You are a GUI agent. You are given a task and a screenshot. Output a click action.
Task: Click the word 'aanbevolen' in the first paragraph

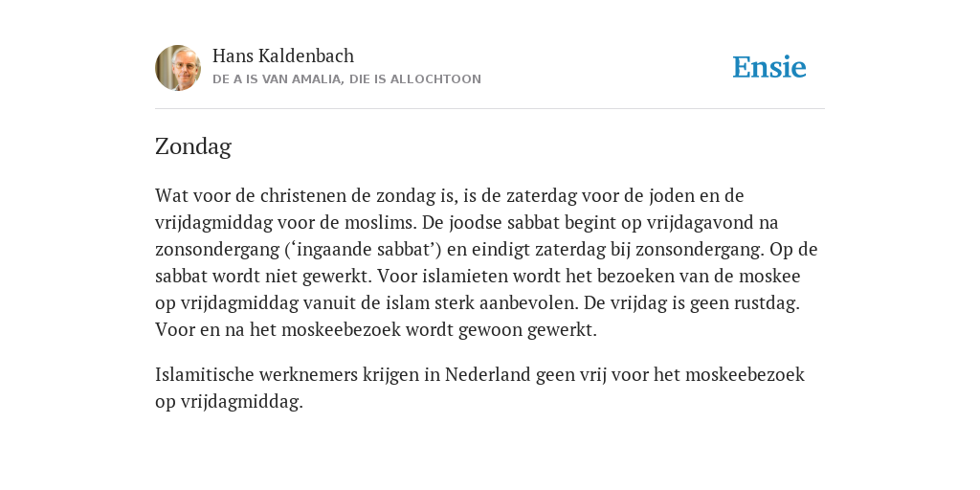click(x=530, y=303)
